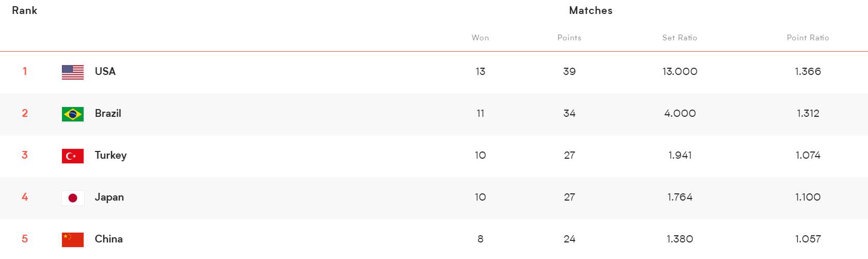Click Brazil's points value 34
This screenshot has width=868, height=259.
coord(569,113)
